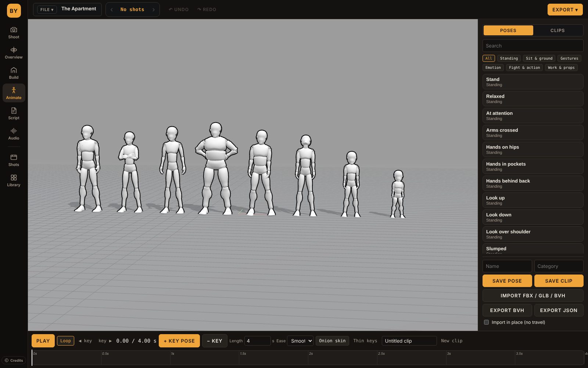
Task: Open the Shots panel
Action: click(x=14, y=160)
